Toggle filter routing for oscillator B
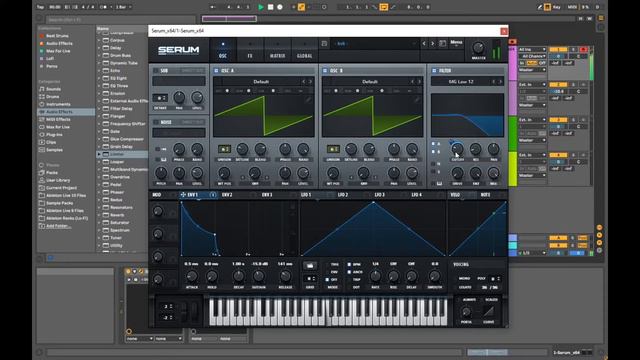Screen dimensions: 640x360 tap(433, 152)
